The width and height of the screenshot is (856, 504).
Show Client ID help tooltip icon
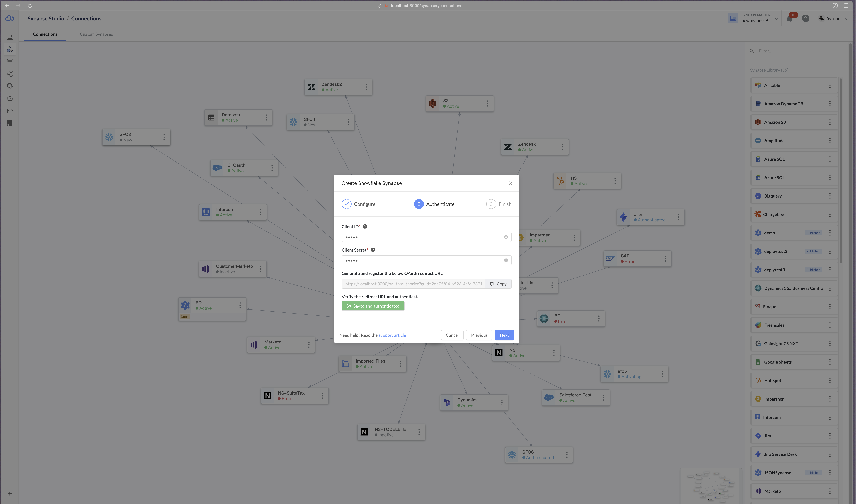coord(365,226)
